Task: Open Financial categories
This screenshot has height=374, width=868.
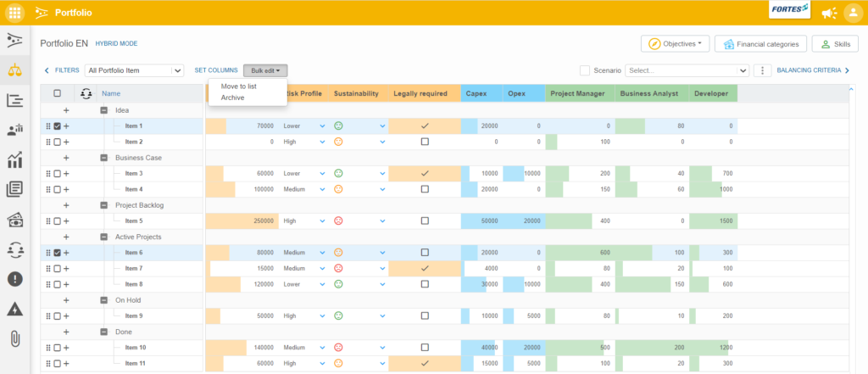Action: tap(760, 44)
